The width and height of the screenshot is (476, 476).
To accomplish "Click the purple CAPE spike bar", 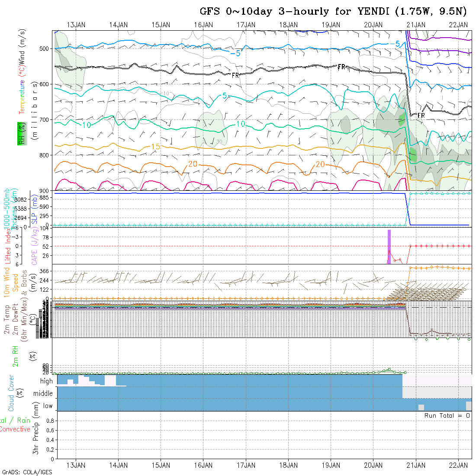I will 389,247.
